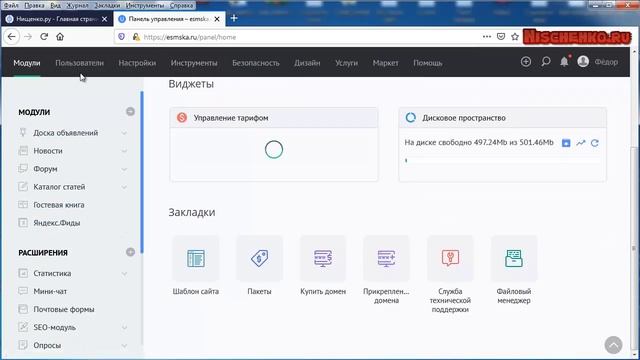Image resolution: width=640 pixels, height=360 pixels.
Task: Open the Пользователи menu
Action: (80, 63)
